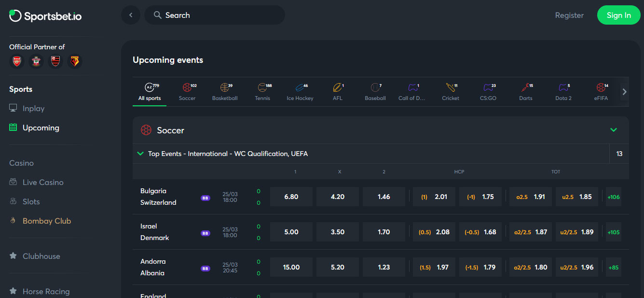Click BB badge on Bulgaria Switzerland row

[206, 198]
